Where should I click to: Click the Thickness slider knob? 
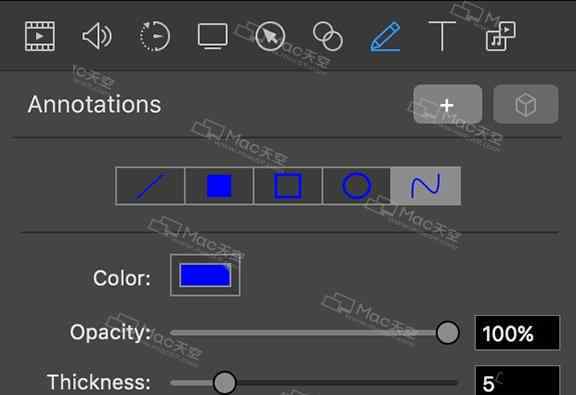pos(224,383)
